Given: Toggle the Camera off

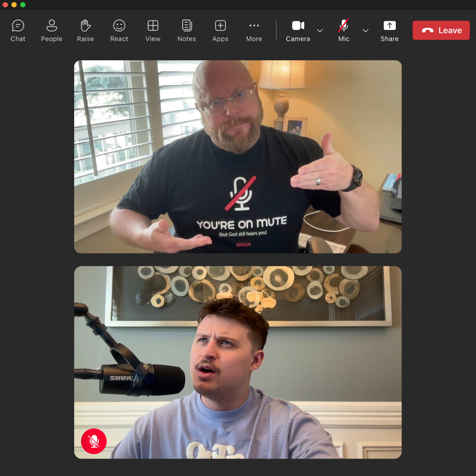Looking at the screenshot, I should point(298,31).
